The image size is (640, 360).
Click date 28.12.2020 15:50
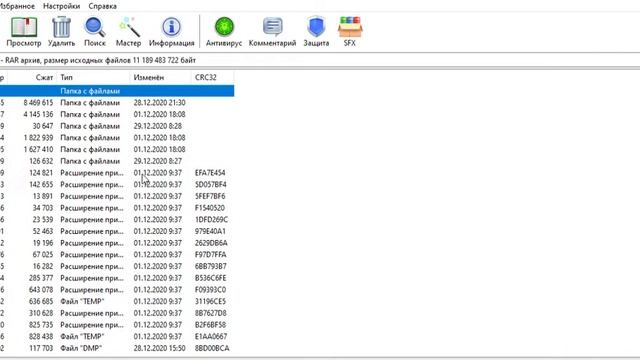[x=159, y=348]
